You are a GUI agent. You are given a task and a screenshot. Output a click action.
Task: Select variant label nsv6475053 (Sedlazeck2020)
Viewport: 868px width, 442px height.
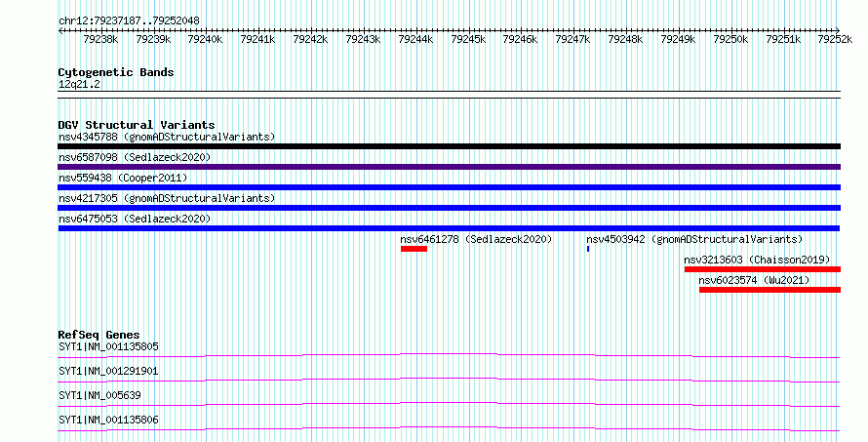135,219
